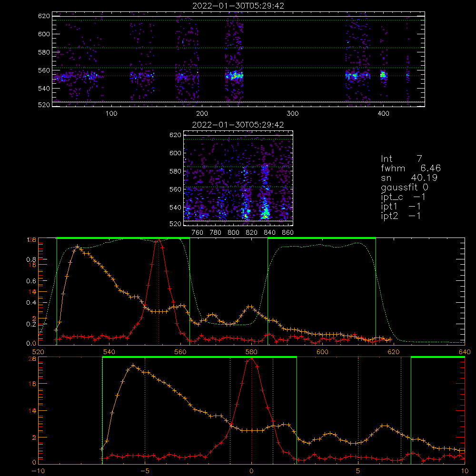
Task: Click the y-axis label 0.8 of upper profile plot
Action: click(x=31, y=259)
